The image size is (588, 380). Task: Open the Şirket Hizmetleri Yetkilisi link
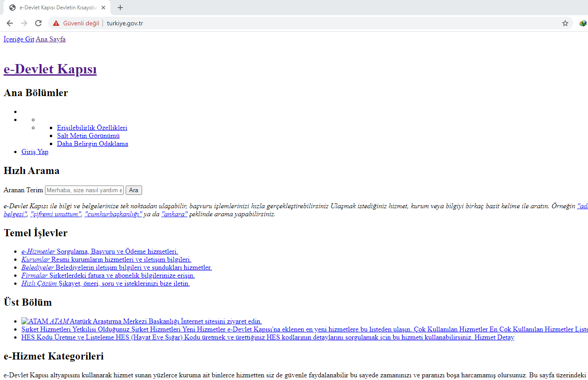tap(305, 329)
